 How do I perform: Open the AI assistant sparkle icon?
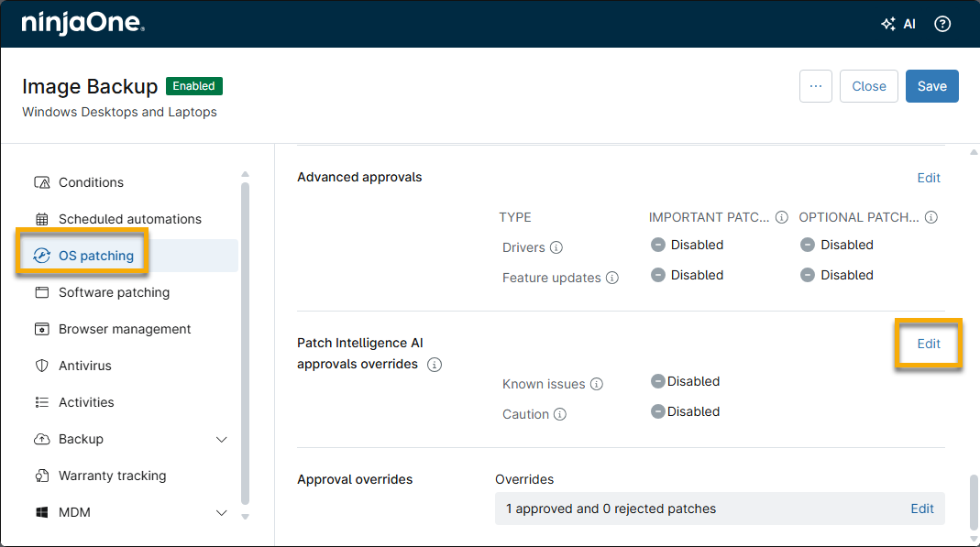pos(888,24)
